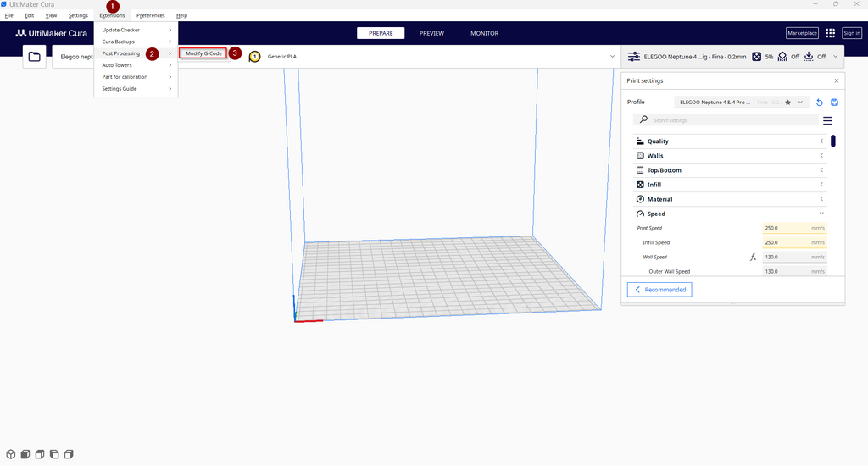Select the top view cube icon
Image resolution: width=868 pixels, height=466 pixels.
tap(39, 454)
